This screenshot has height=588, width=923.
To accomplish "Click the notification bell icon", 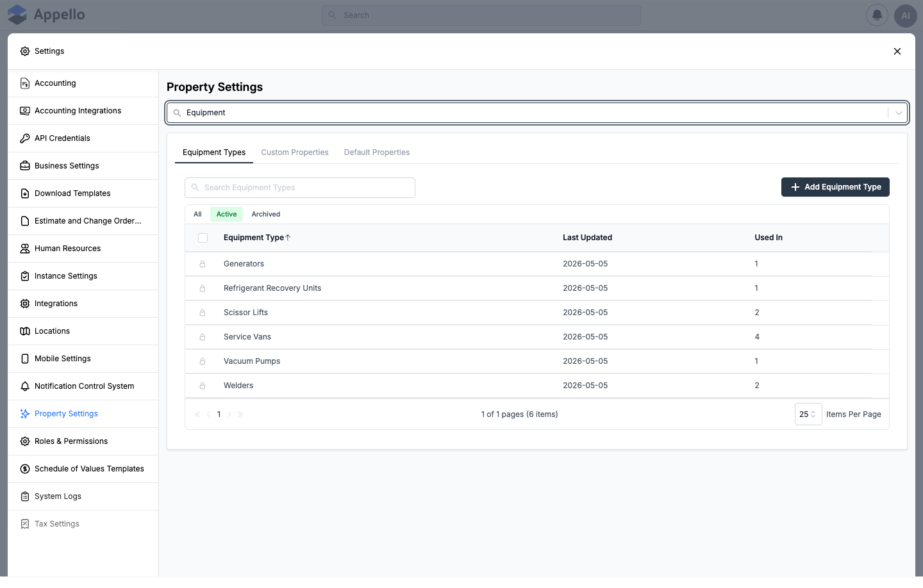I will (877, 15).
